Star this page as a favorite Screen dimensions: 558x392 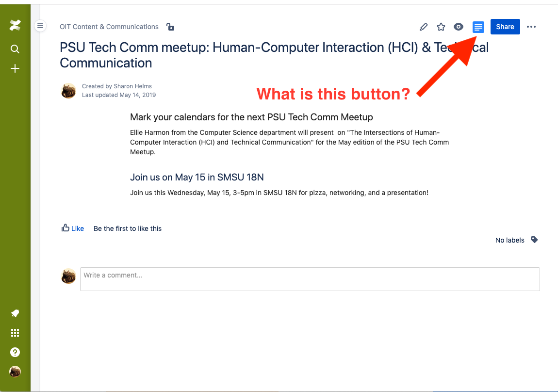pos(441,27)
